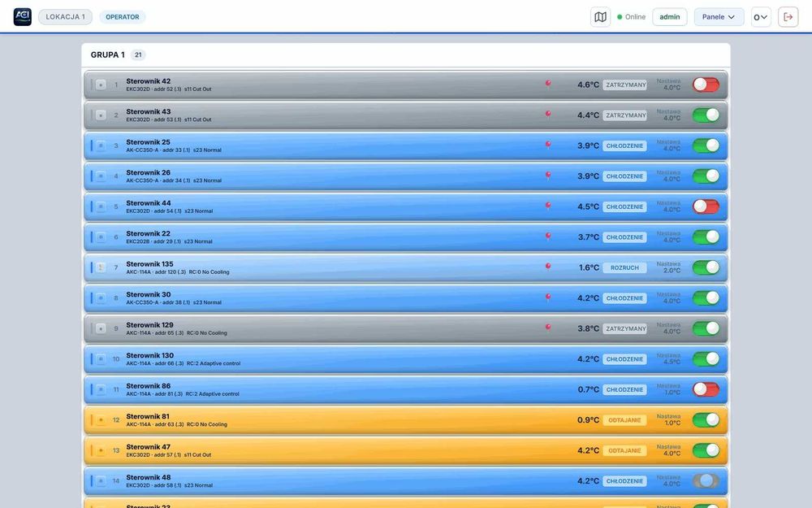The image size is (812, 508).
Task: Click the Online status indicator
Action: pos(631,17)
